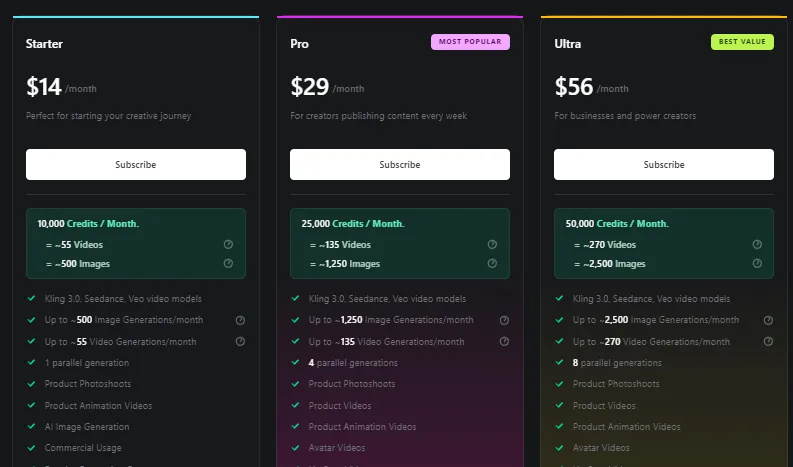The image size is (793, 467).
Task: Open help icon next to ~500 Images
Action: click(x=229, y=264)
